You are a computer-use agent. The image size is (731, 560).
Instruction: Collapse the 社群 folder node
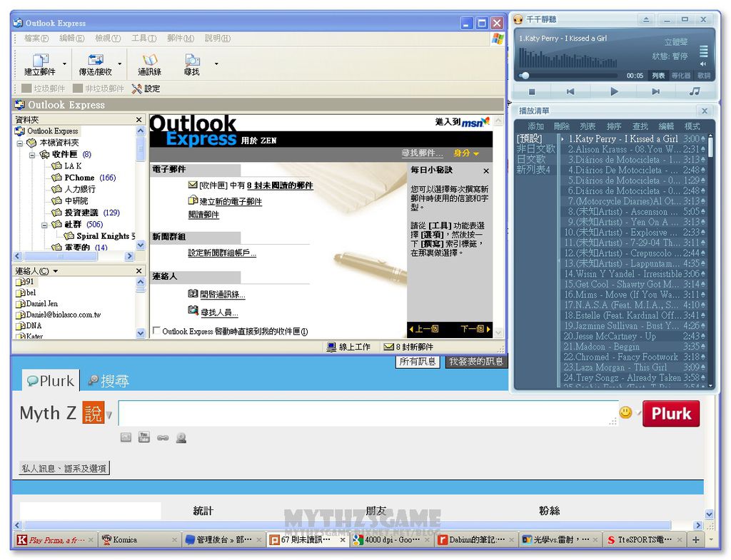[x=45, y=225]
